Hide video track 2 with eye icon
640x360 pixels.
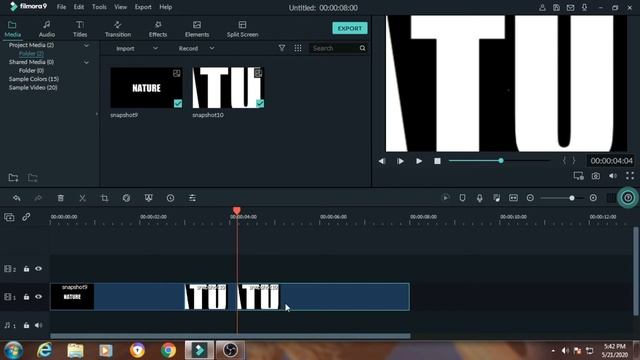38,269
